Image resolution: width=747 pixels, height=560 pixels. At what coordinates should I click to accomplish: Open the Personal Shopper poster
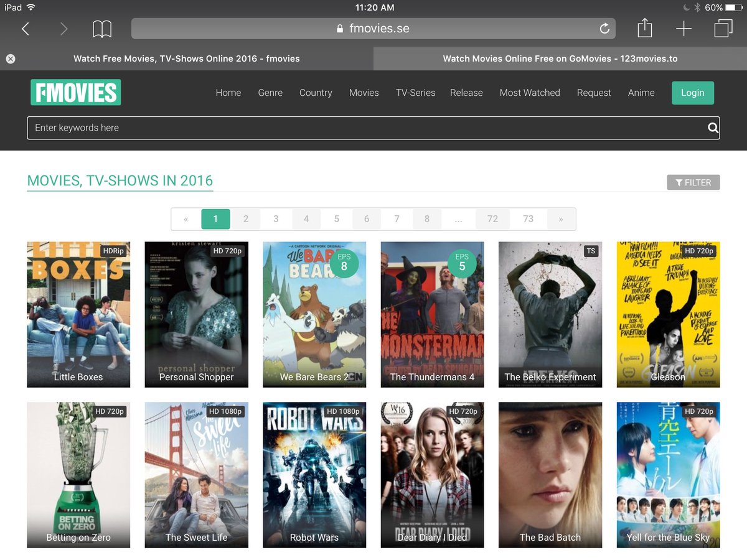197,314
